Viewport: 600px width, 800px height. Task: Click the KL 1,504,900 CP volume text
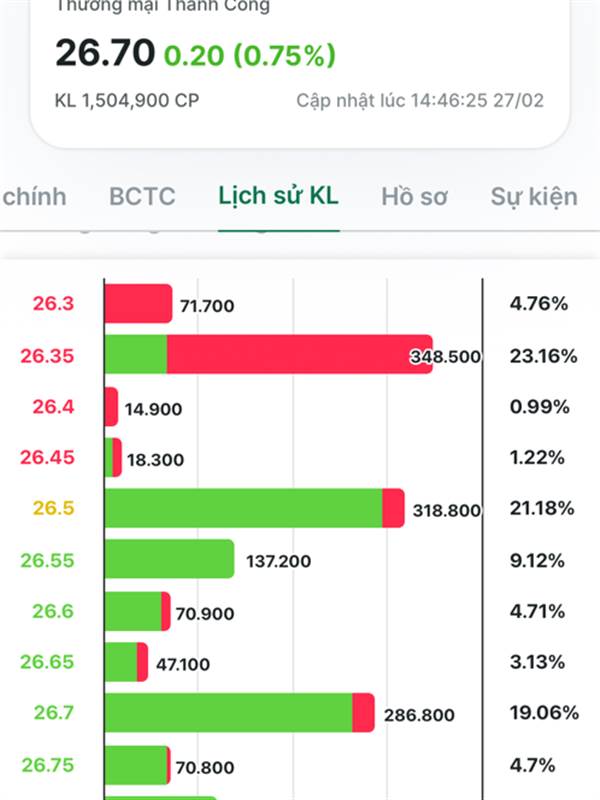pos(126,101)
